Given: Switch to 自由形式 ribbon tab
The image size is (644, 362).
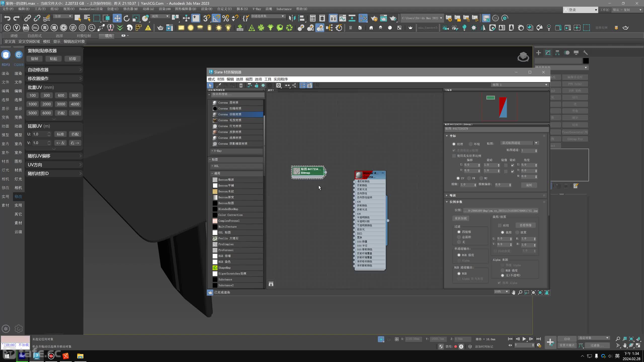Looking at the screenshot, I should 35,36.
